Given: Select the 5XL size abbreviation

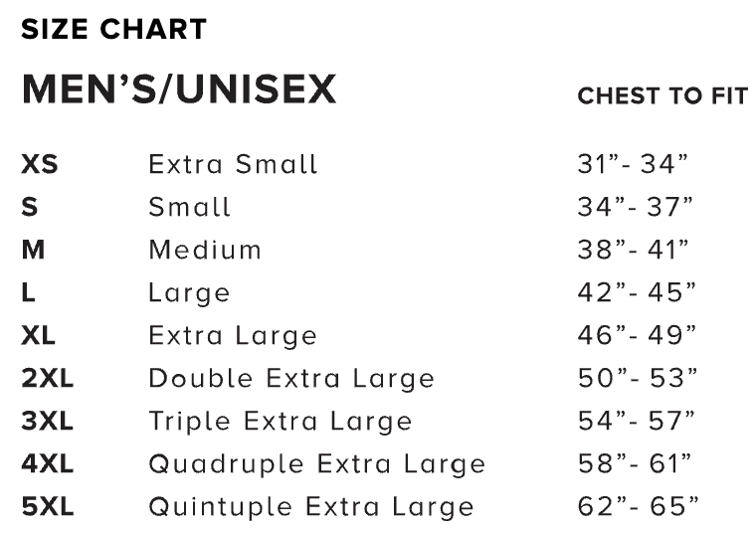Looking at the screenshot, I should (48, 507).
